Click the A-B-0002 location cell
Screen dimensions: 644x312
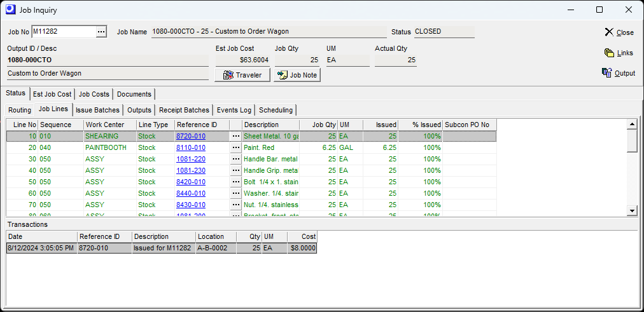(216, 248)
